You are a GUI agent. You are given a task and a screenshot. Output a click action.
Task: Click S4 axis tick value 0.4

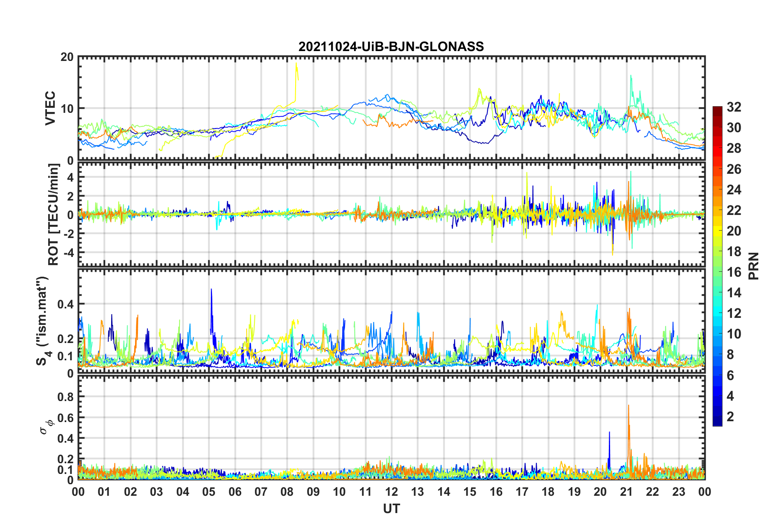(x=65, y=304)
